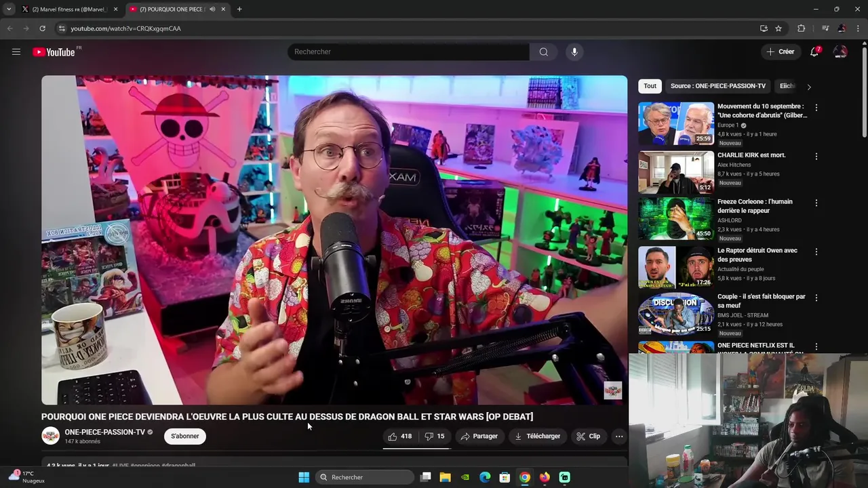The image size is (868, 488).
Task: Open options for Mouvement du 10 septembre video
Action: click(816, 108)
